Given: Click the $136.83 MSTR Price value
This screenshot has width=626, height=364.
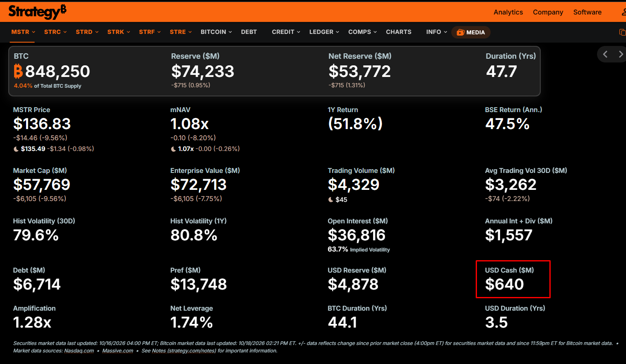Looking at the screenshot, I should (x=42, y=124).
